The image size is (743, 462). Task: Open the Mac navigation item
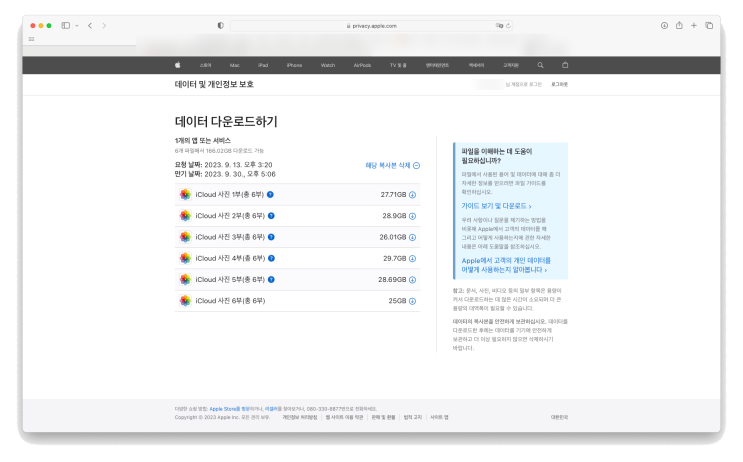click(x=235, y=65)
